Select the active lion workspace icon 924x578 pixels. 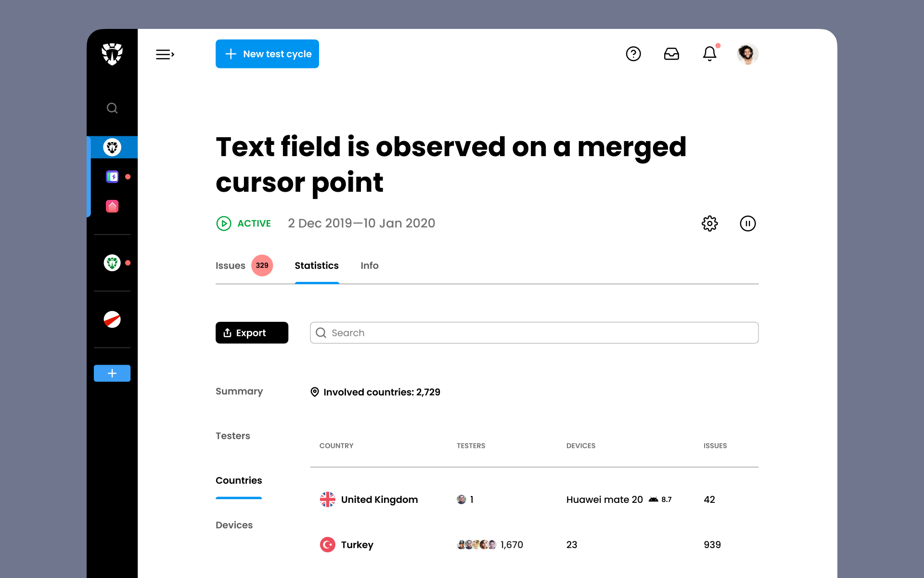click(112, 147)
